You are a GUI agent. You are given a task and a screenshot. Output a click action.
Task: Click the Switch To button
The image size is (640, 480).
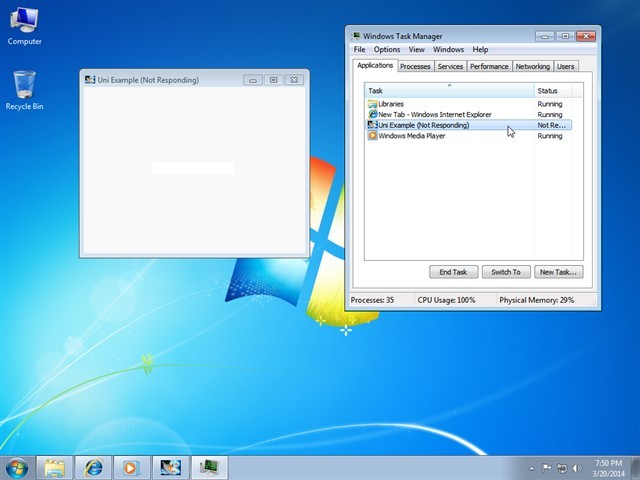pos(506,272)
